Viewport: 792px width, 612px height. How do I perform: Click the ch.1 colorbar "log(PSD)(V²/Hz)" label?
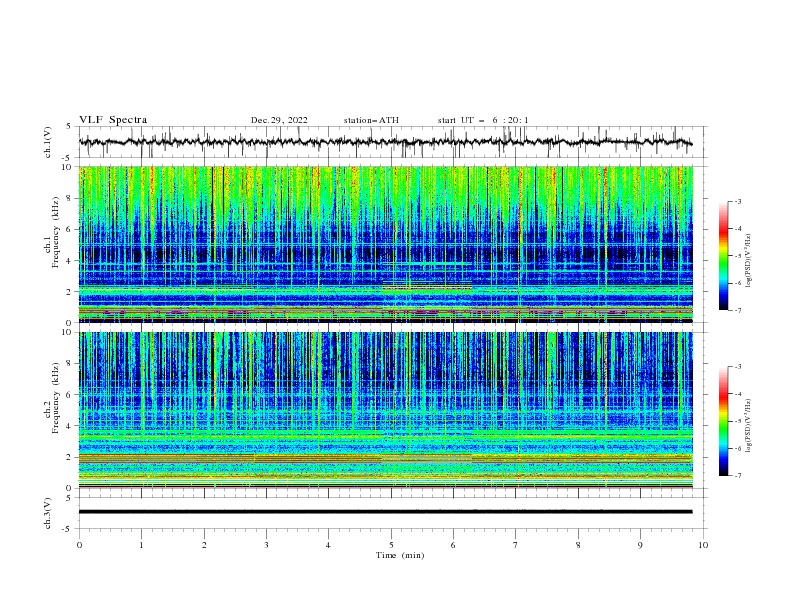click(x=748, y=261)
